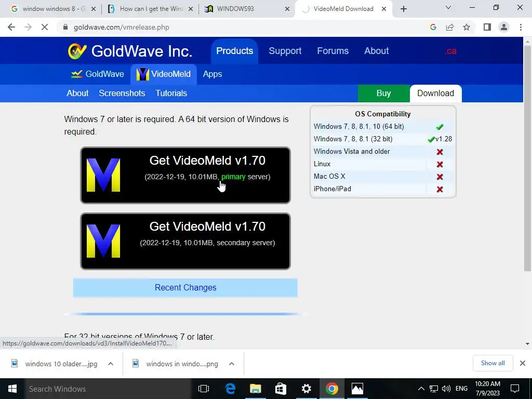Close the VideoMeld Download tab
532x399 pixels.
tap(384, 9)
